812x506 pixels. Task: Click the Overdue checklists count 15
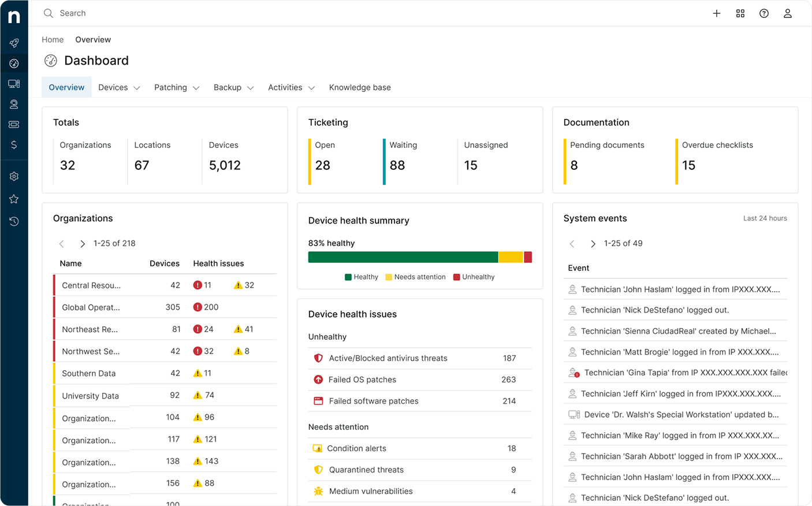688,165
